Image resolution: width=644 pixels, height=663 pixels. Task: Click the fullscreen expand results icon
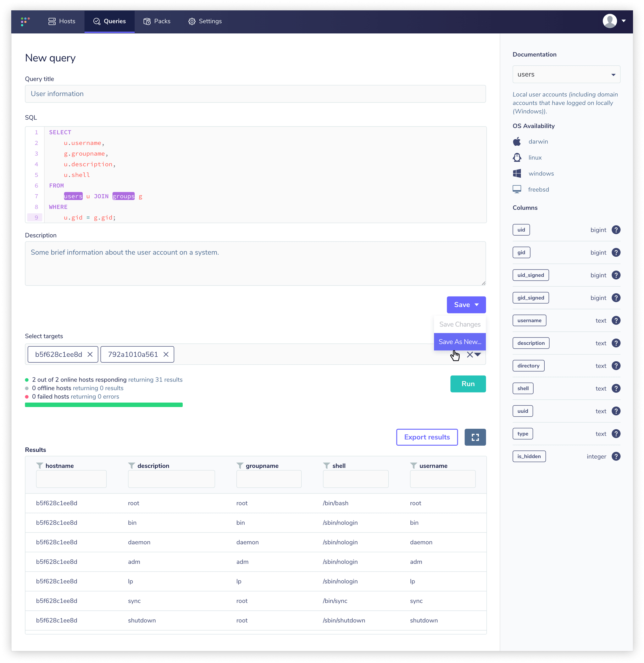click(x=476, y=437)
